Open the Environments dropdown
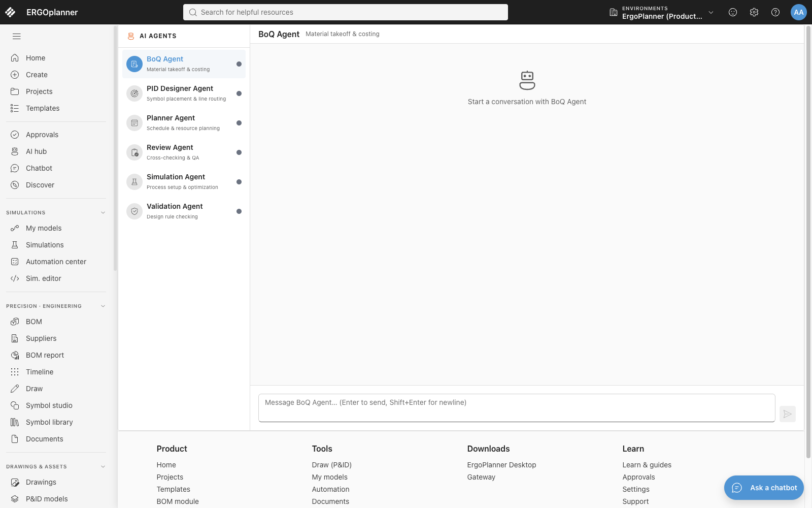The height and width of the screenshot is (508, 812). (x=661, y=12)
